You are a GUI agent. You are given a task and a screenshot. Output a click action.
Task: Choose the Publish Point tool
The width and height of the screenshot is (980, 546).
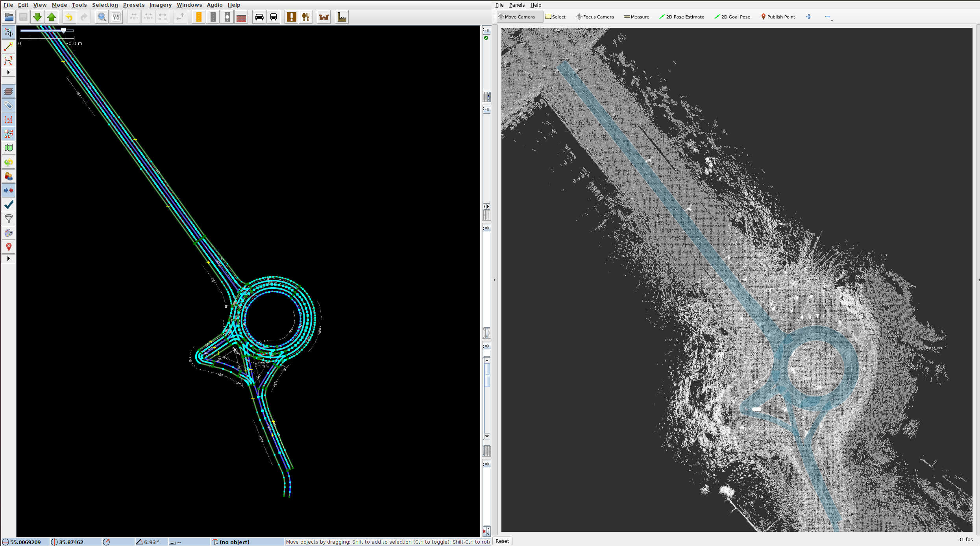coord(778,17)
